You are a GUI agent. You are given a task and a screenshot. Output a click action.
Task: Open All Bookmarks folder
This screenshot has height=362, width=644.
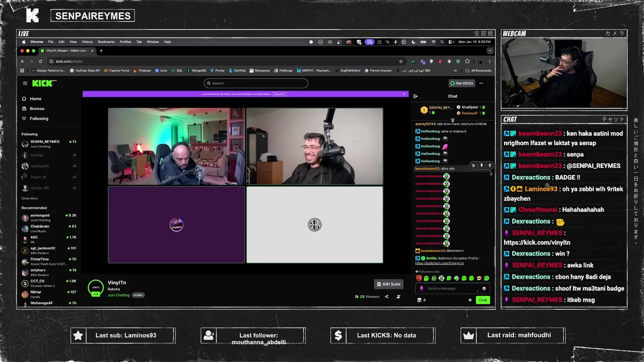coord(478,70)
